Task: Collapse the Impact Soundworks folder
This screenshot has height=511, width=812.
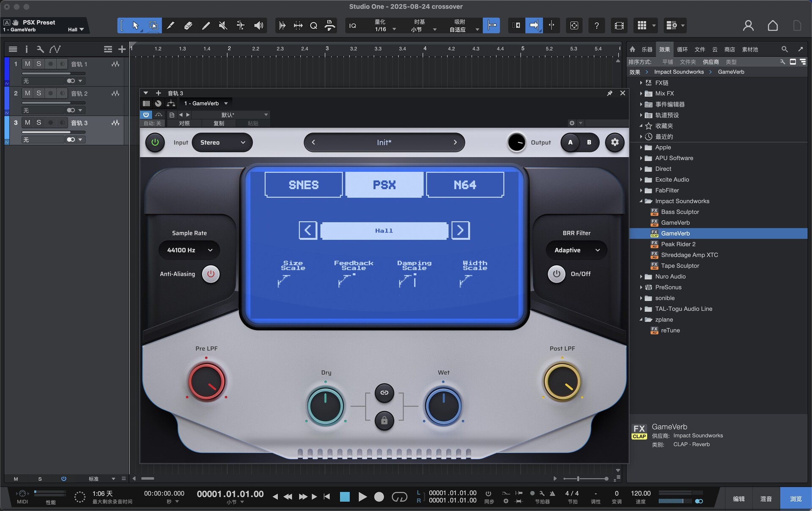Action: (x=641, y=201)
